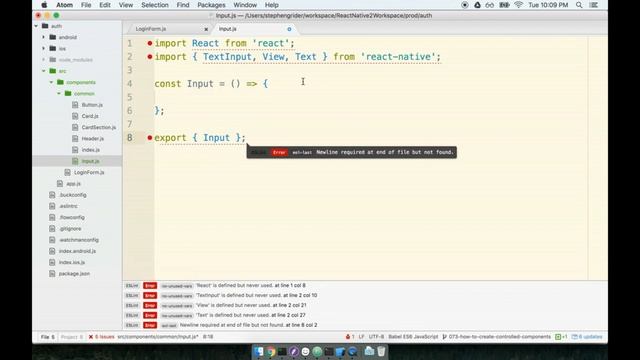The image size is (640, 360).
Task: Click the 6 updates package indicator
Action: (x=587, y=337)
